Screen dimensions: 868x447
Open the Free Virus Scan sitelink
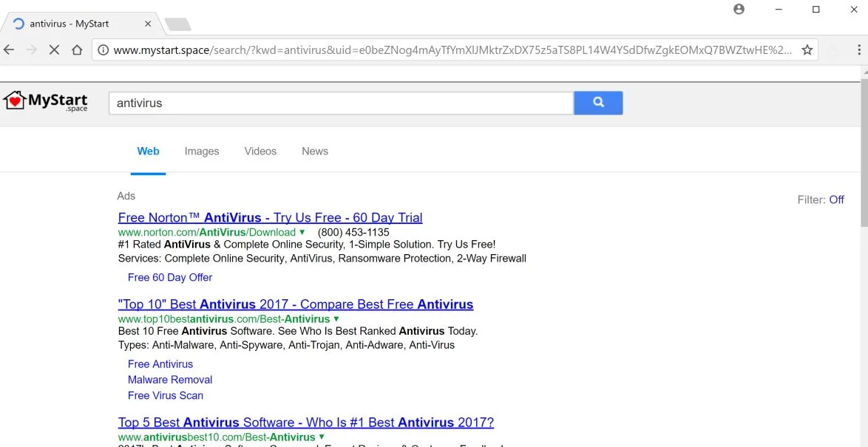tap(166, 395)
